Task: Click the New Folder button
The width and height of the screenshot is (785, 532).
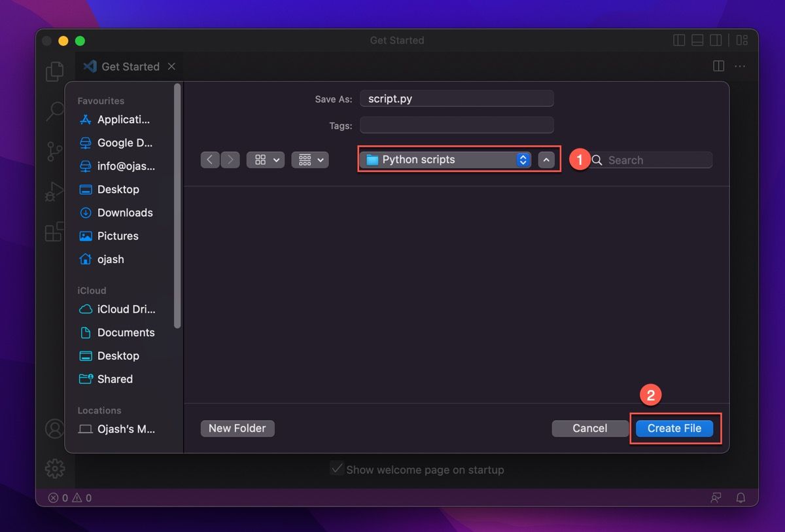Action: pos(237,428)
